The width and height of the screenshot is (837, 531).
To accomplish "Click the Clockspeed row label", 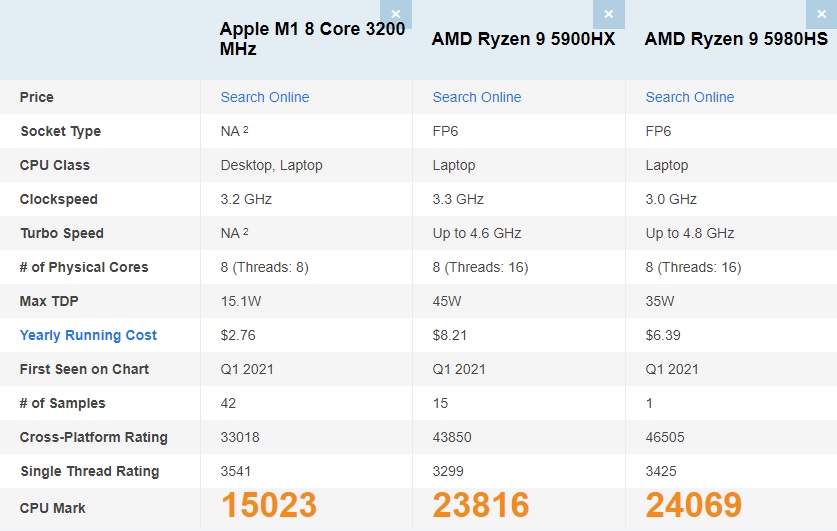I will click(x=59, y=200).
